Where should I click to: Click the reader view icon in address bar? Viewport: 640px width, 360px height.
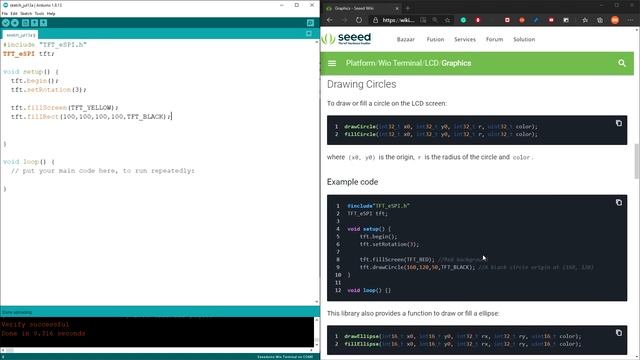423,20
